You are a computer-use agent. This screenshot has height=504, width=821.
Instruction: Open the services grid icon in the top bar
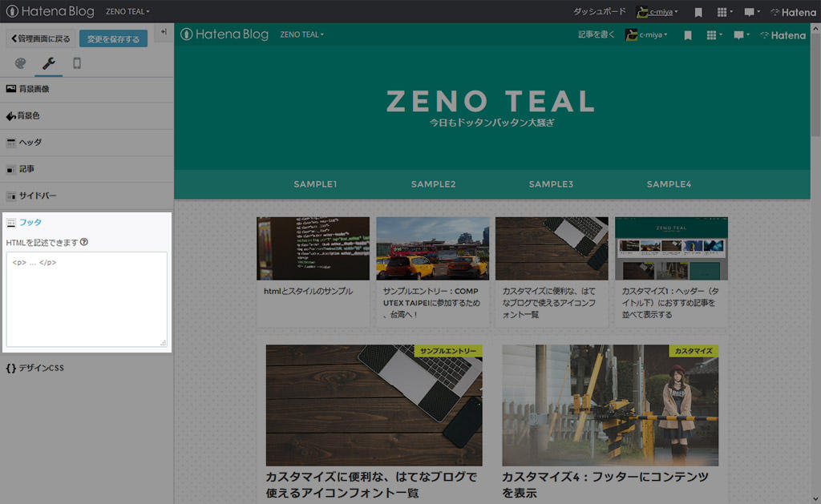724,12
